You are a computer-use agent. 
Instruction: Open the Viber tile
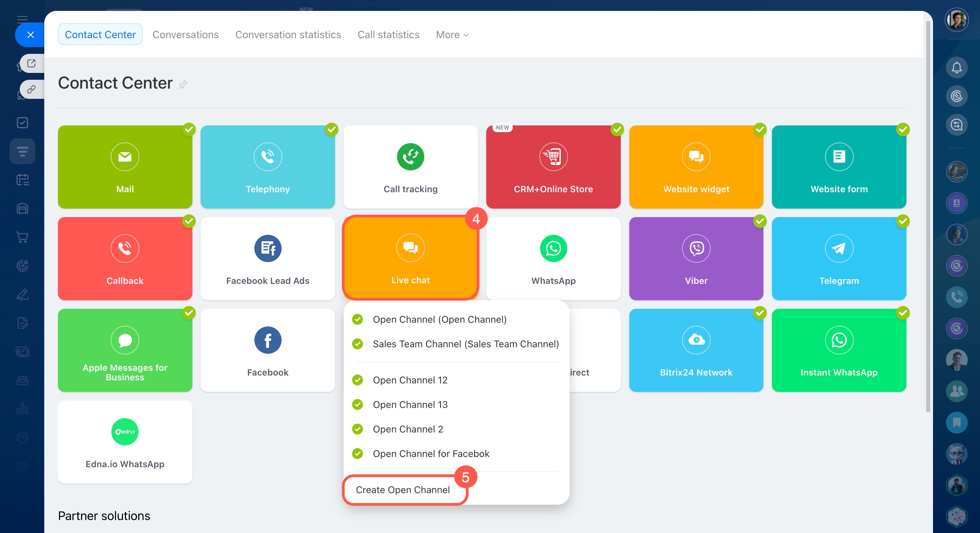pyautogui.click(x=696, y=259)
